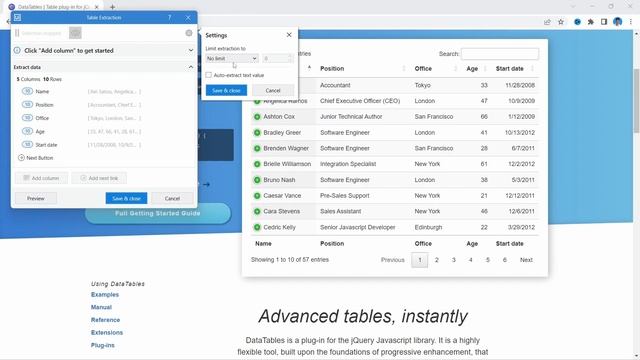Image resolution: width=640 pixels, height=360 pixels.
Task: Click the Preview button in Table Extraction
Action: point(36,198)
